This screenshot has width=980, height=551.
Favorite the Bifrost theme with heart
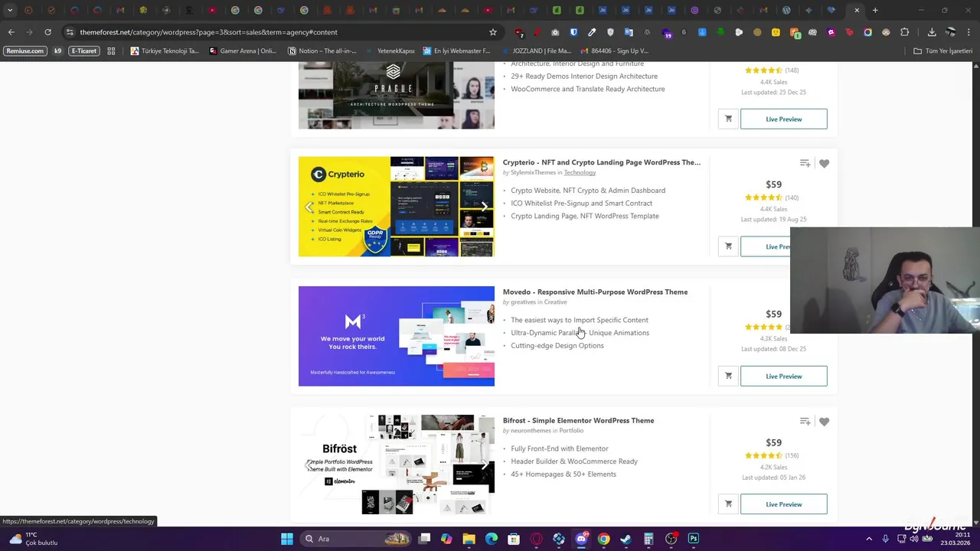pyautogui.click(x=824, y=422)
